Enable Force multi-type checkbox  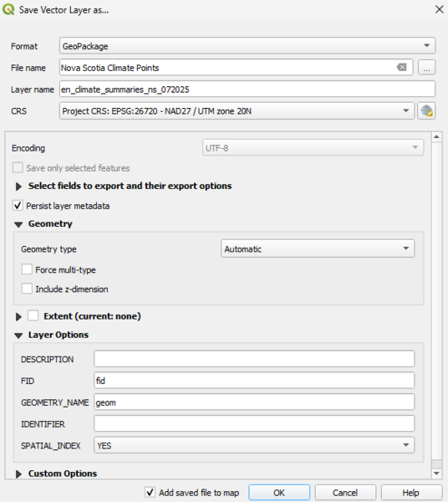coord(27,269)
